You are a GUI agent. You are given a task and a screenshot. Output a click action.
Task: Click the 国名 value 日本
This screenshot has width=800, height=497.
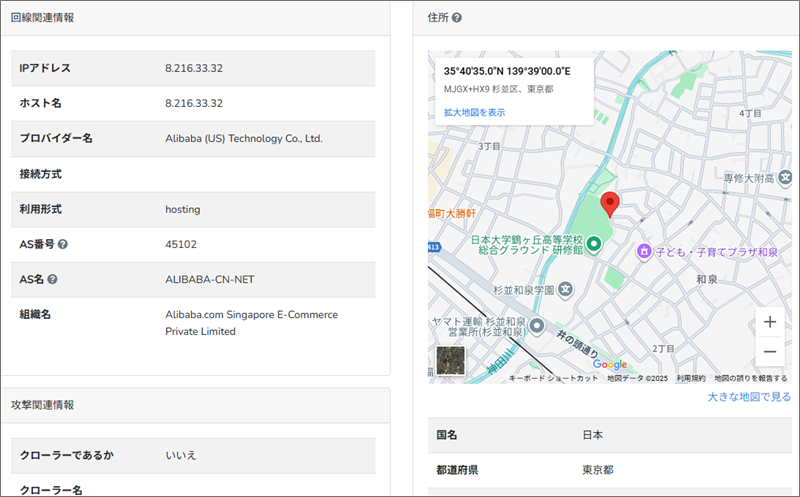point(592,435)
